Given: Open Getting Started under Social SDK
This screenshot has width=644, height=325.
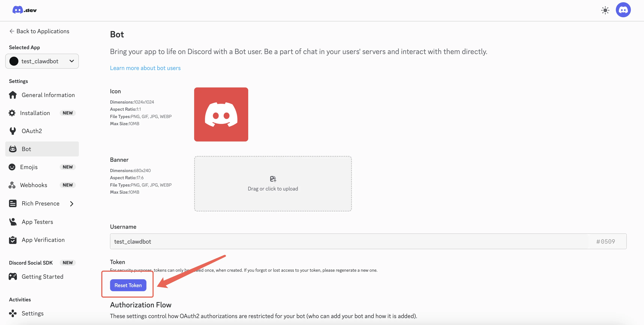Looking at the screenshot, I should tap(42, 277).
